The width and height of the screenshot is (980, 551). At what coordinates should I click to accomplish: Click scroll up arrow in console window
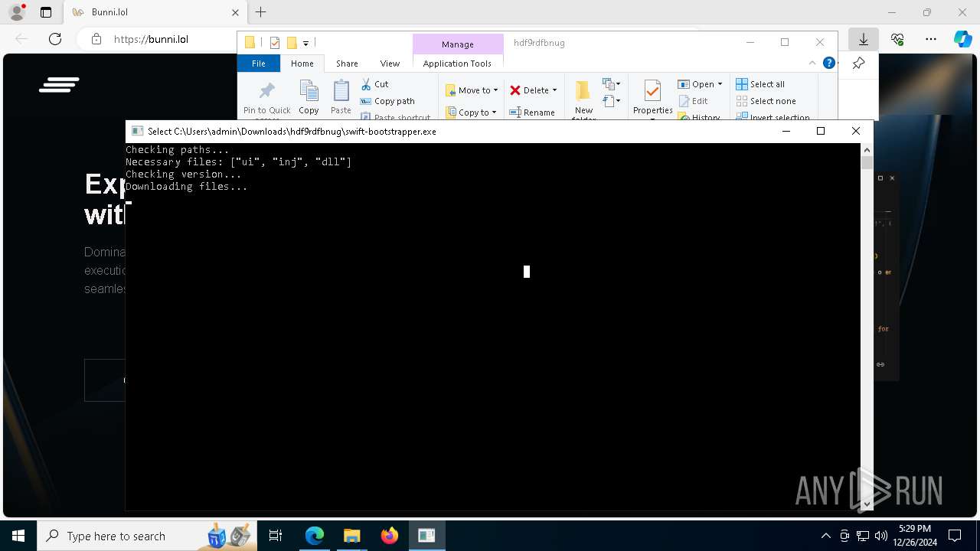point(867,149)
